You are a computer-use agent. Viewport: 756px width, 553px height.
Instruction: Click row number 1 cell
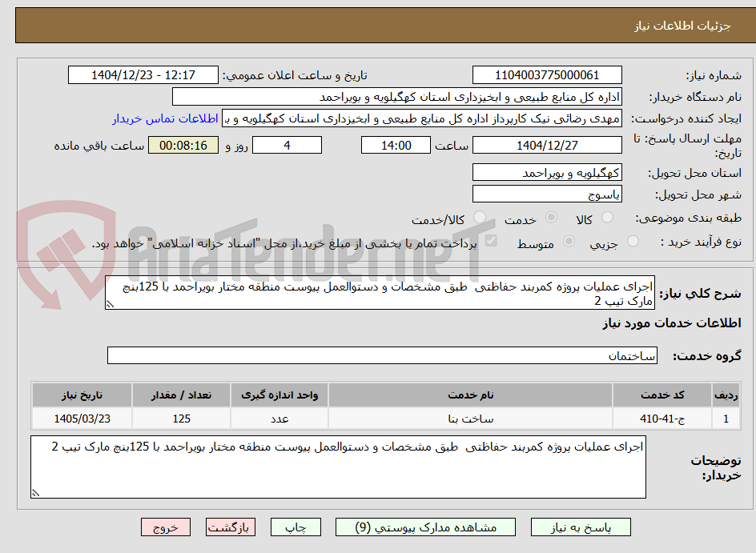tap(726, 419)
